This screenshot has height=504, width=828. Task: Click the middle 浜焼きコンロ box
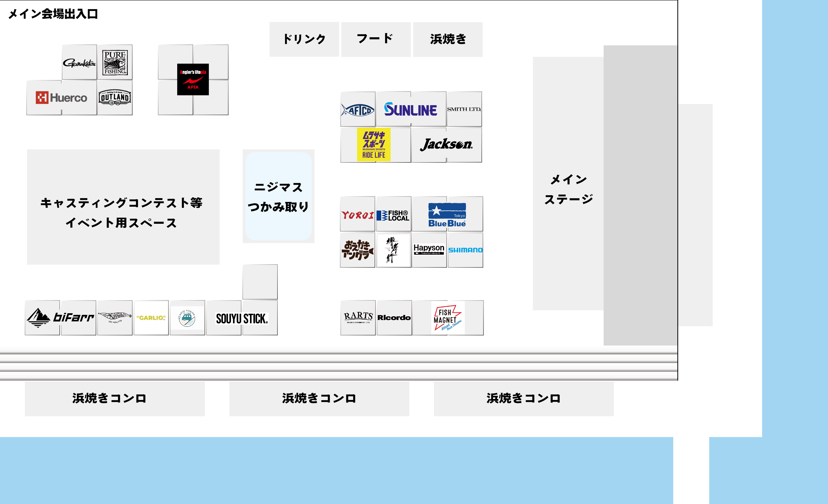coord(319,398)
